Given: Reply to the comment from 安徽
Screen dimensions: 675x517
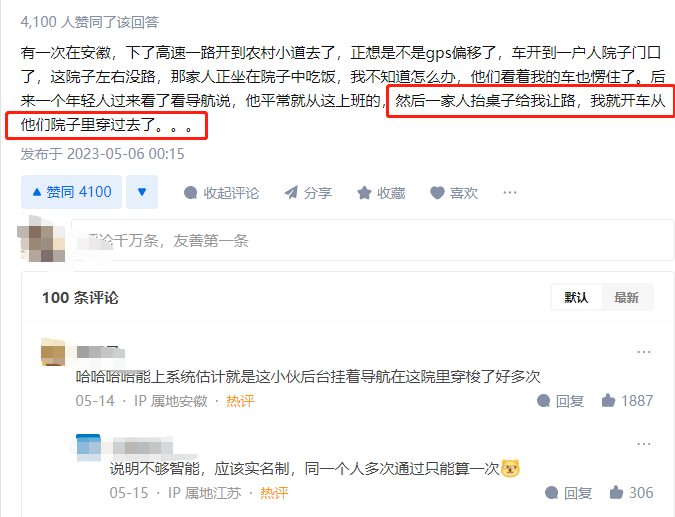Looking at the screenshot, I should coord(561,401).
